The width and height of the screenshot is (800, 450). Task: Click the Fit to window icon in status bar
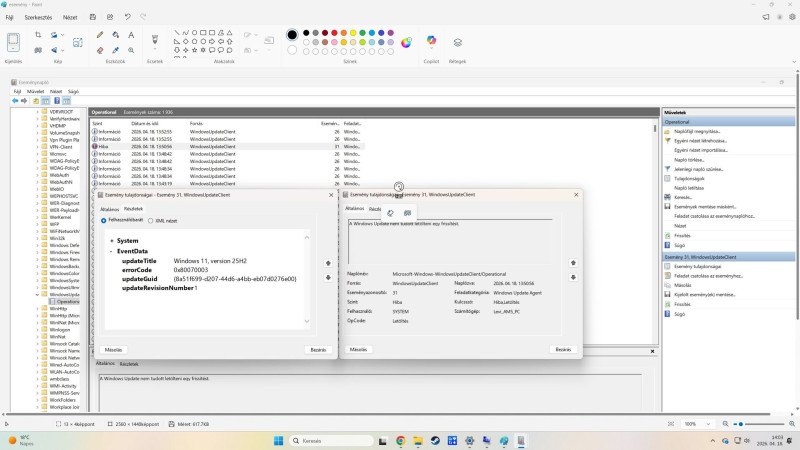[671, 424]
